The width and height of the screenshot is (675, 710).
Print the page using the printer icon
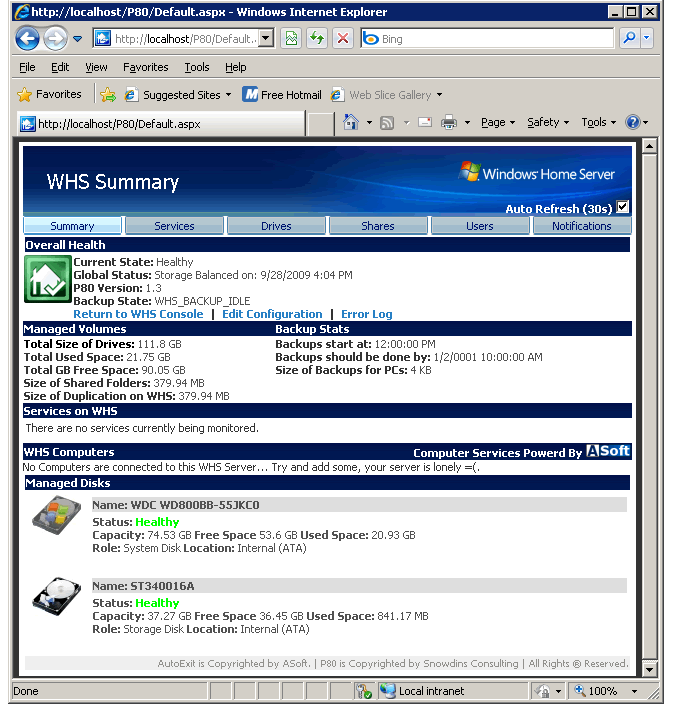coord(449,122)
